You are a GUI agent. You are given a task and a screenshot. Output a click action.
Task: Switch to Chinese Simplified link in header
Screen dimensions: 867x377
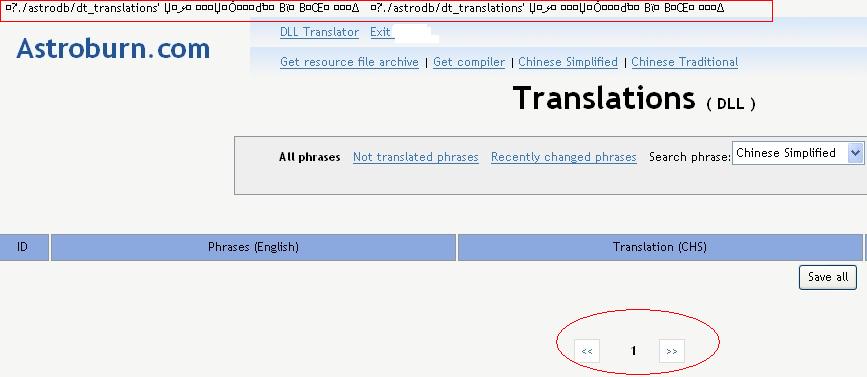(x=568, y=62)
